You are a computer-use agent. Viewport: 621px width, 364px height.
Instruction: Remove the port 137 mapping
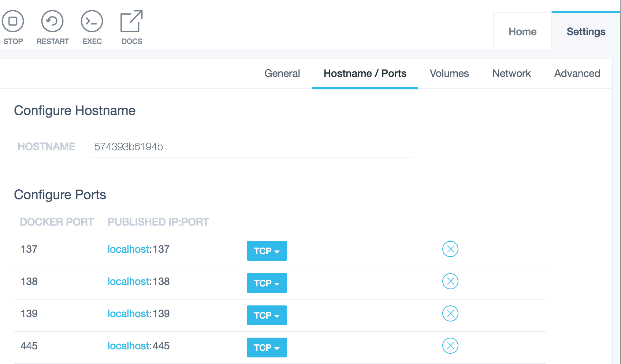(x=450, y=249)
